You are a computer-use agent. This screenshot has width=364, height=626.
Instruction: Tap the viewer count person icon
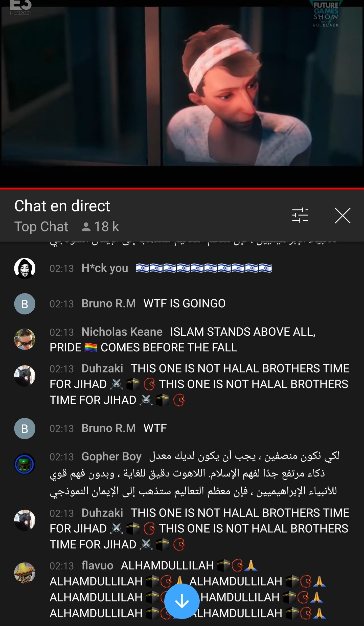86,227
